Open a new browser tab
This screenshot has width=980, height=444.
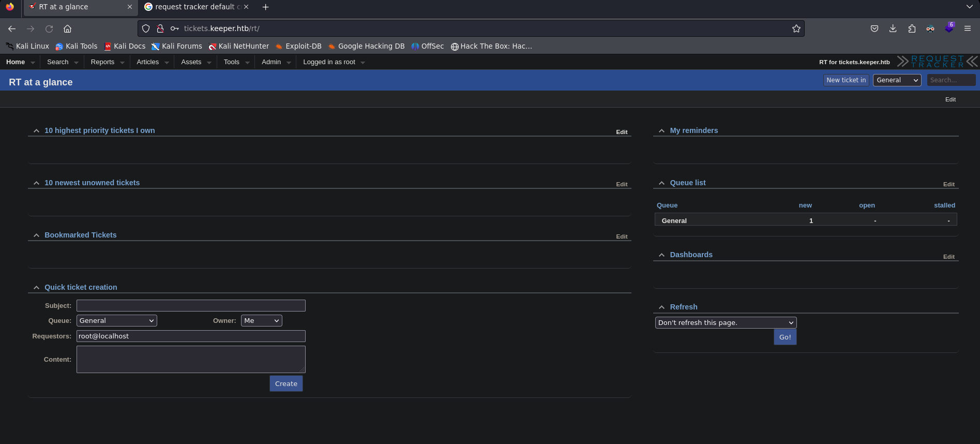click(265, 7)
